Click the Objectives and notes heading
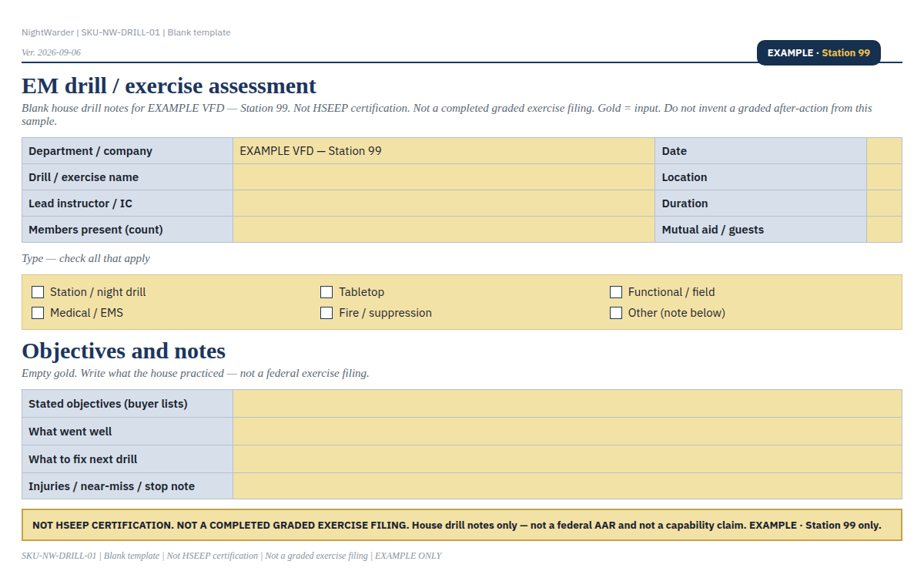Screen dimensions: 924x578 point(123,351)
